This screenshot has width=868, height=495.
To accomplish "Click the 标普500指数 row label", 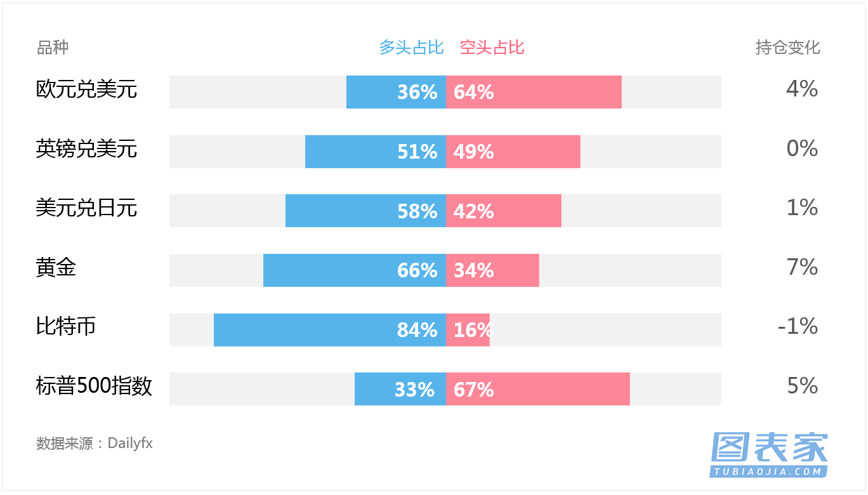I will [94, 386].
